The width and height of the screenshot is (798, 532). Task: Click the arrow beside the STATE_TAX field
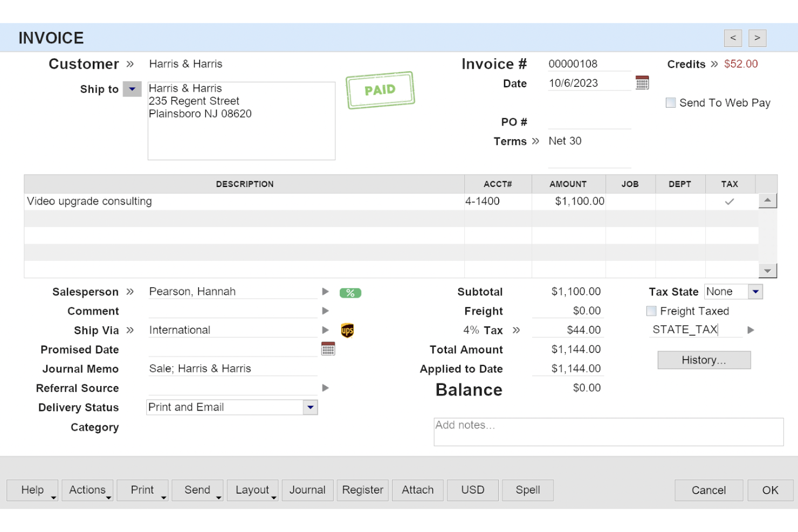(x=751, y=329)
